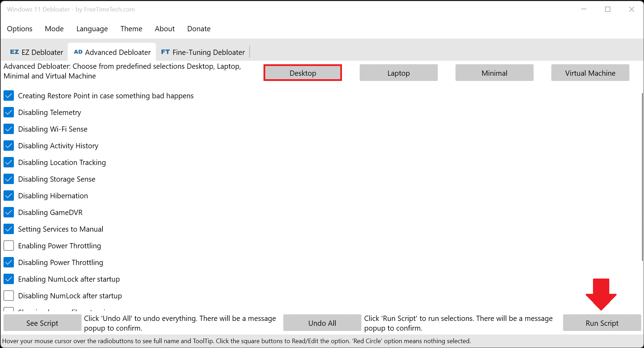Uncheck Setting Services to Manual
The height and width of the screenshot is (348, 644).
[9, 229]
